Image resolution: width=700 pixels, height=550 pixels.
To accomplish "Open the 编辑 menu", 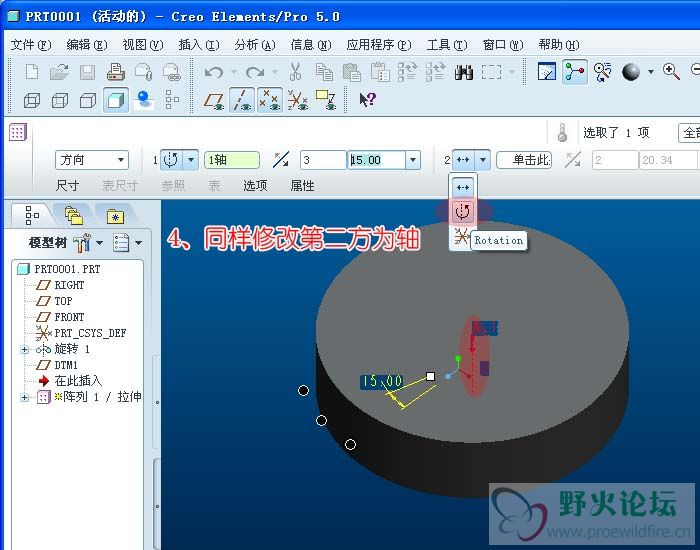I will (87, 45).
